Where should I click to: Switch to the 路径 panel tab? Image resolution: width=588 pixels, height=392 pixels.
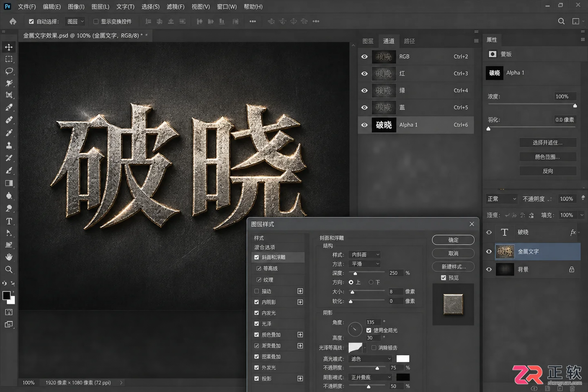[x=409, y=41]
